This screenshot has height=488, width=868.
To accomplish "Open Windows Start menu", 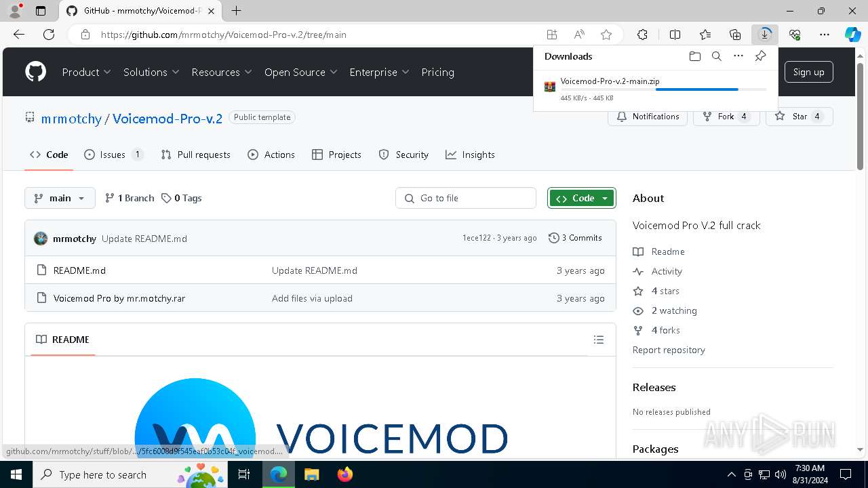I will (16, 474).
